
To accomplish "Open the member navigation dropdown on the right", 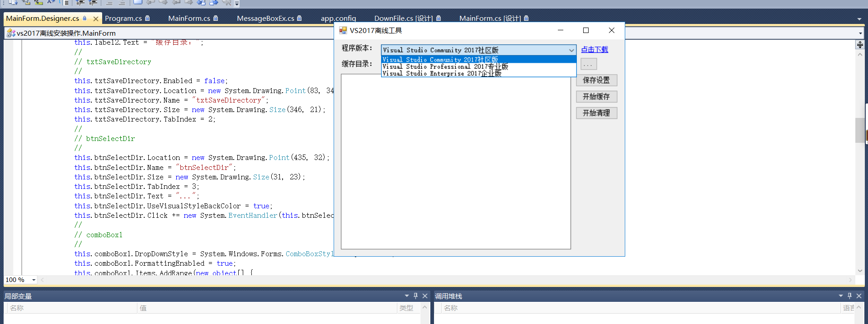I will (x=860, y=33).
